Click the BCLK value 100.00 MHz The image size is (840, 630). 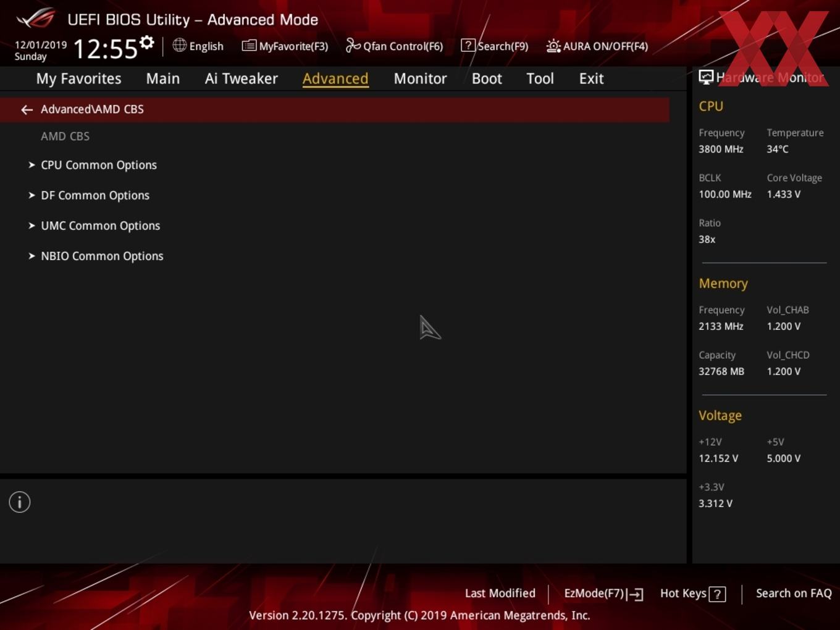tap(725, 194)
